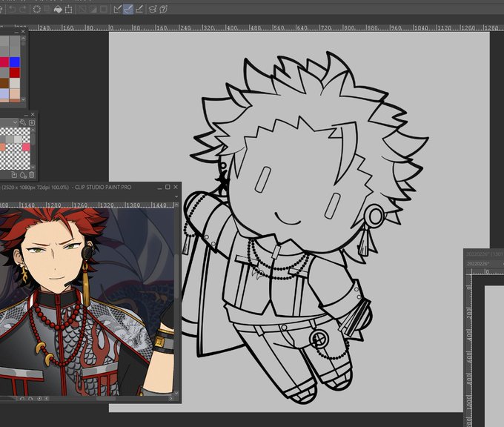Click the replace color icon under the checkered palette
504x427 pixels.
pyautogui.click(x=14, y=175)
